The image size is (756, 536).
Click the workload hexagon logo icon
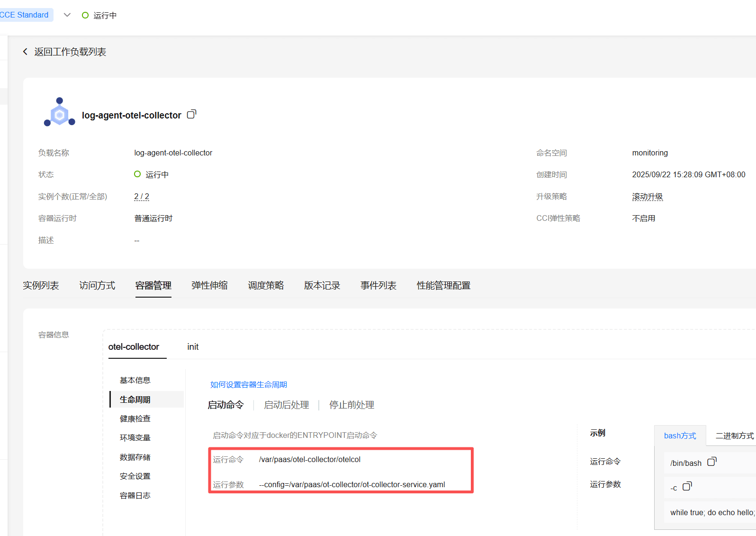60,113
